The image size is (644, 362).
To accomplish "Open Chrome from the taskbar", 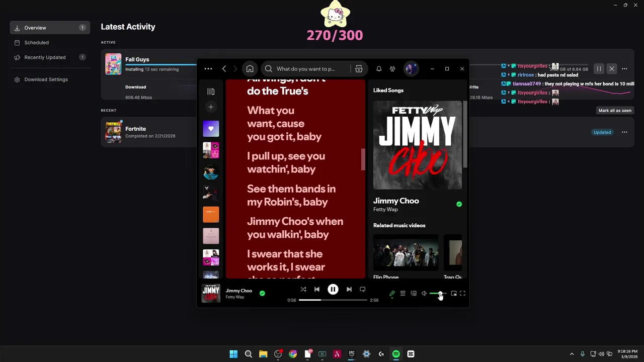I will [x=293, y=354].
